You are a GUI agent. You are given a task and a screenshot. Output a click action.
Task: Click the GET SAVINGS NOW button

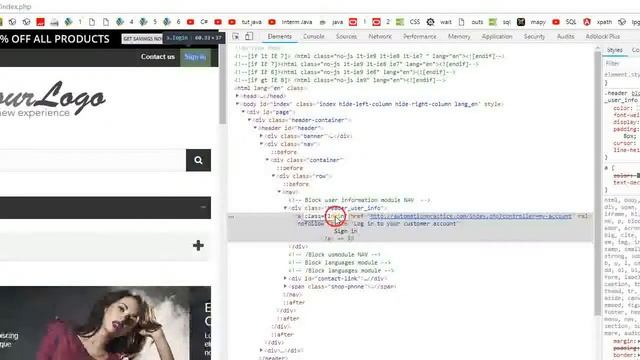point(142,39)
